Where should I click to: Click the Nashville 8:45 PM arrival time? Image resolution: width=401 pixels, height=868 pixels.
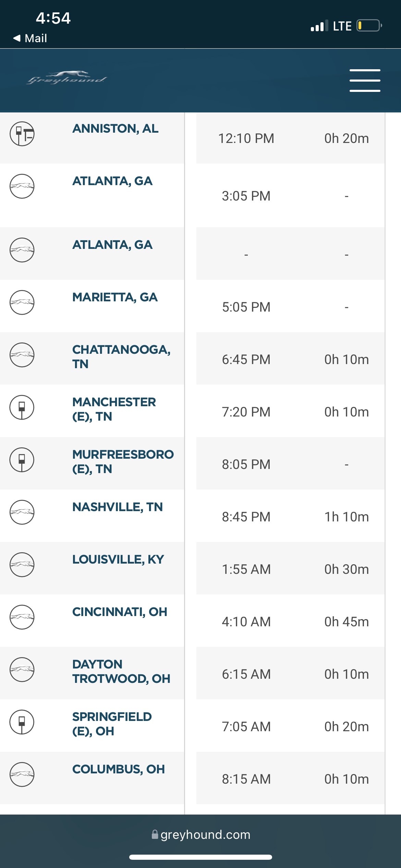(246, 517)
